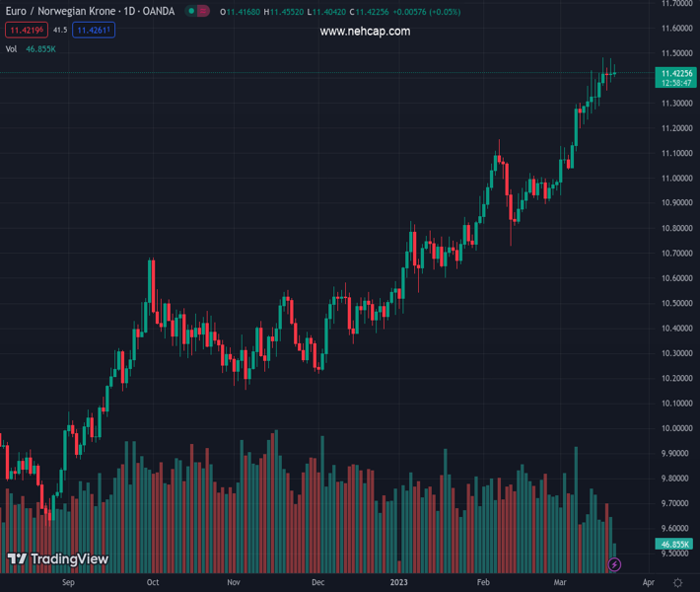Viewport: 700px width, 592px height.
Task: Toggle the market status indicator pill
Action: point(196,12)
